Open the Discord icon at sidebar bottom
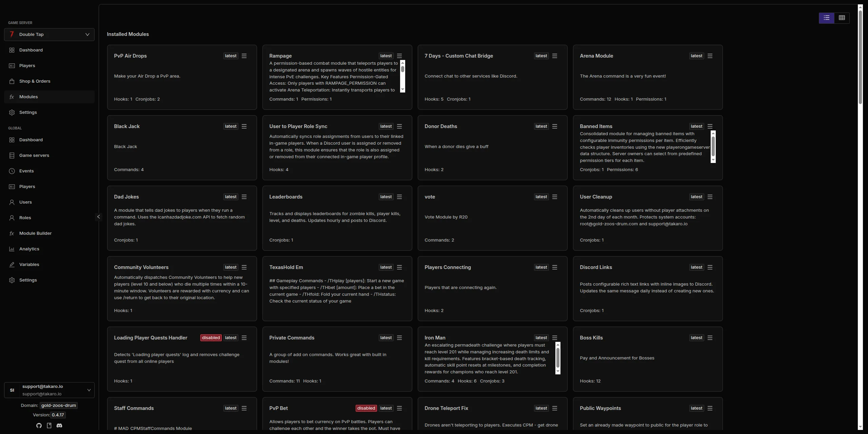 point(60,426)
